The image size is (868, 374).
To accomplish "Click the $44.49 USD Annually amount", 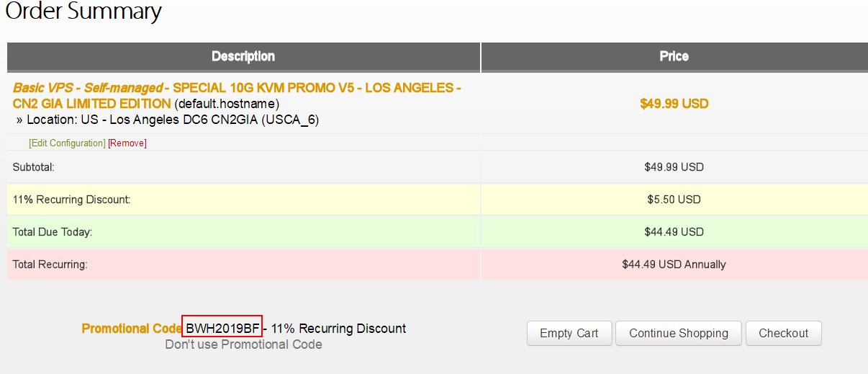I will click(674, 264).
